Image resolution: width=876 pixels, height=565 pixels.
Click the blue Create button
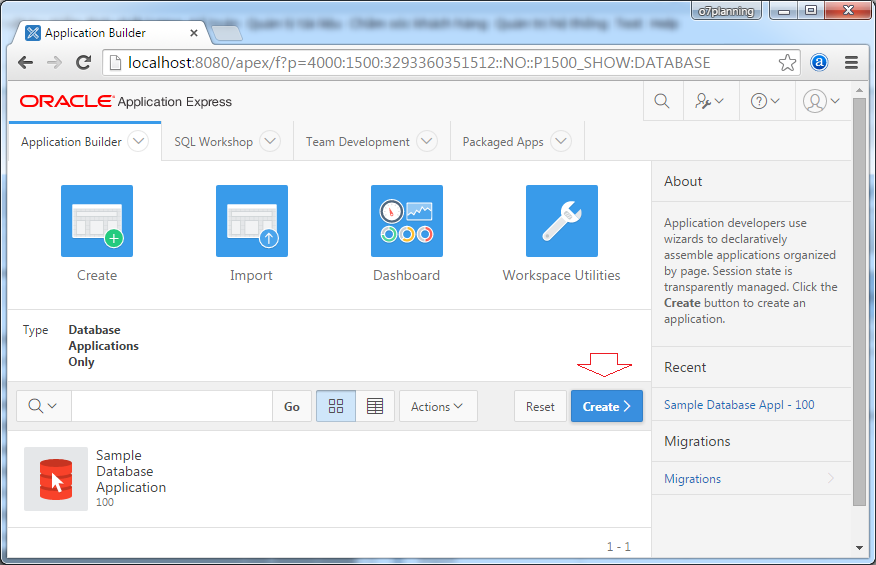pos(607,406)
